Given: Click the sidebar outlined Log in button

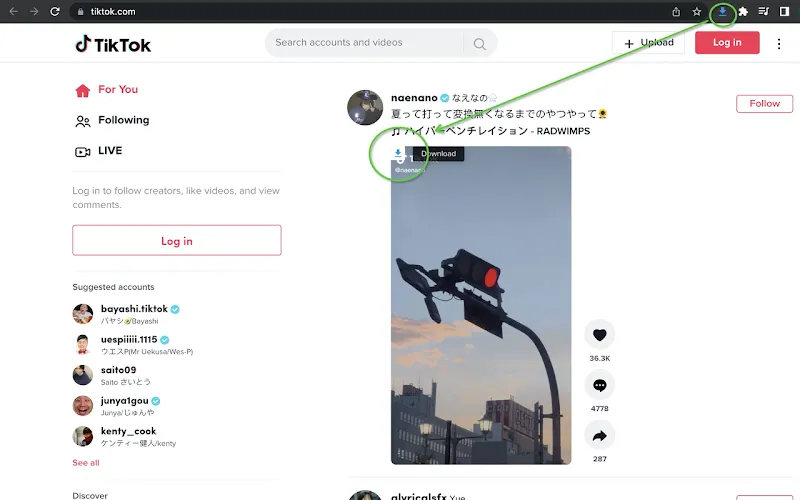Looking at the screenshot, I should (x=177, y=240).
